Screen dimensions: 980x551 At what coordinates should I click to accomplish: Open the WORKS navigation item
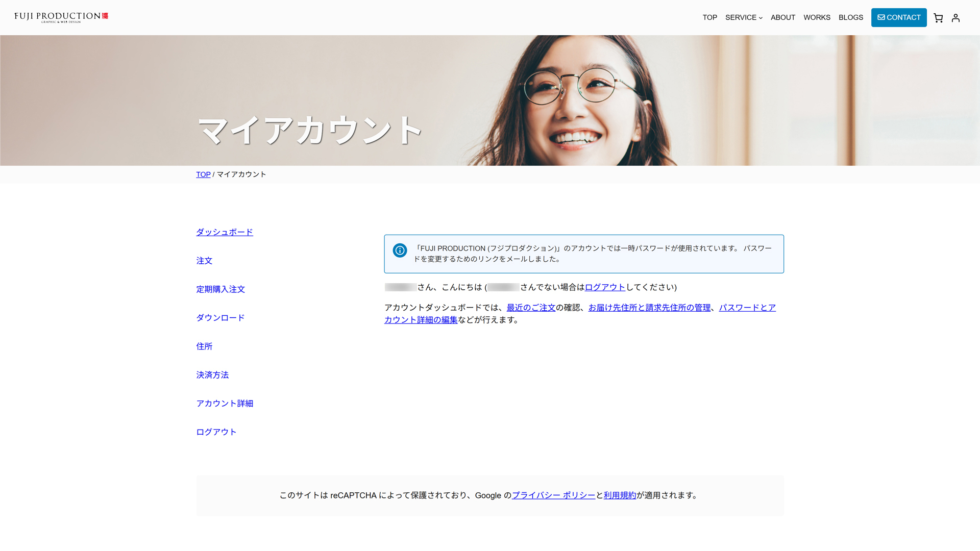coord(817,17)
